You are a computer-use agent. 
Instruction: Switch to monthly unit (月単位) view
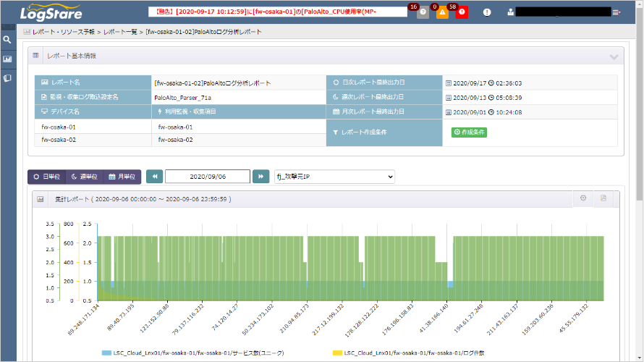122,177
